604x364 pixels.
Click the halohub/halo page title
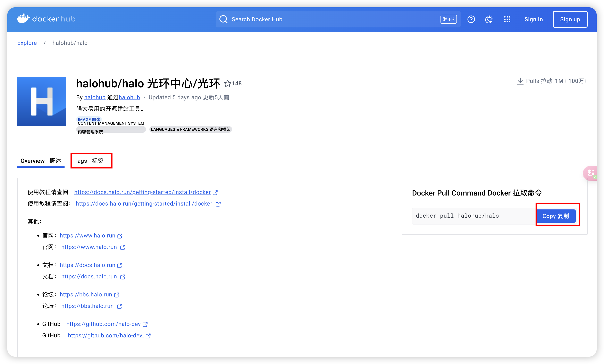pos(148,84)
